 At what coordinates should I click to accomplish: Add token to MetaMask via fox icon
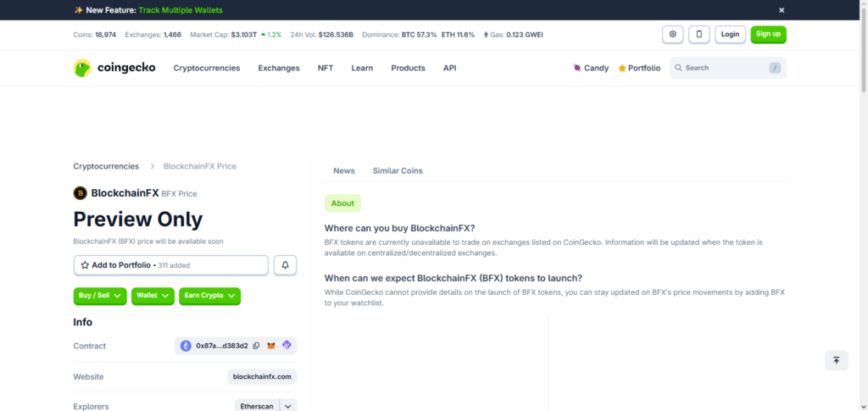[x=271, y=346]
